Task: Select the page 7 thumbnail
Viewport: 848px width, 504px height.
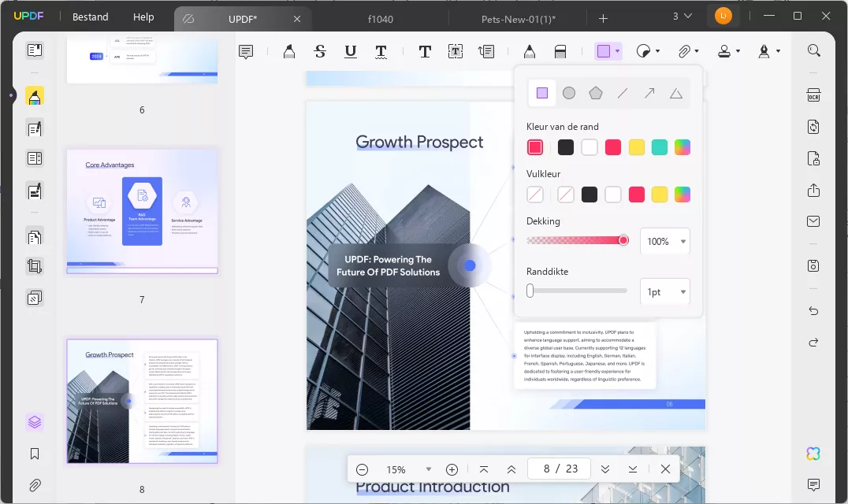Action: 142,211
